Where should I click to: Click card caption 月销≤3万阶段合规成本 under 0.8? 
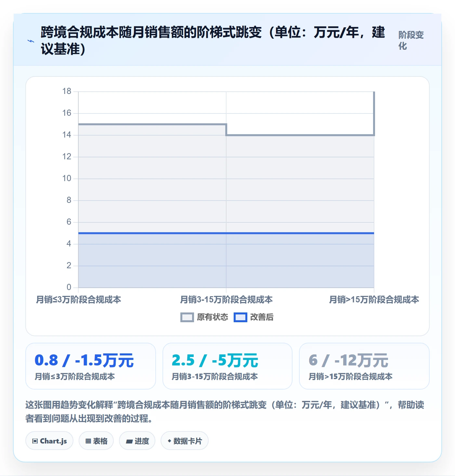pos(75,377)
